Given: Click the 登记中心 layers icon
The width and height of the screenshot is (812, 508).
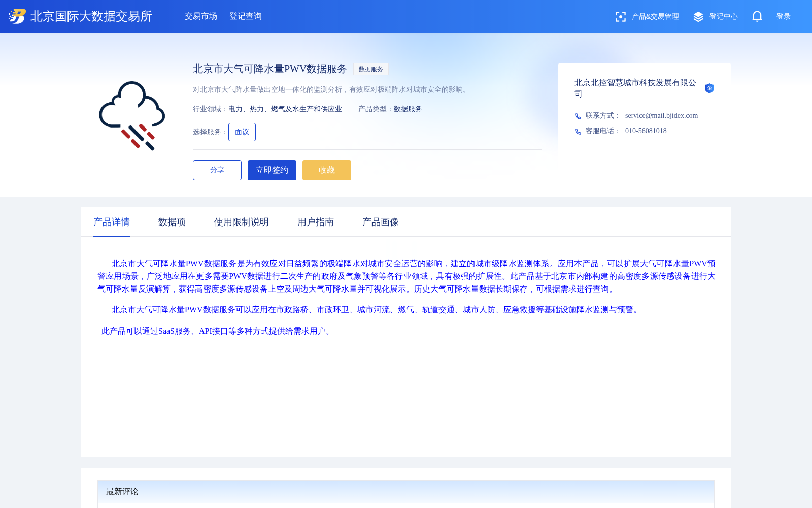Looking at the screenshot, I should tap(698, 17).
